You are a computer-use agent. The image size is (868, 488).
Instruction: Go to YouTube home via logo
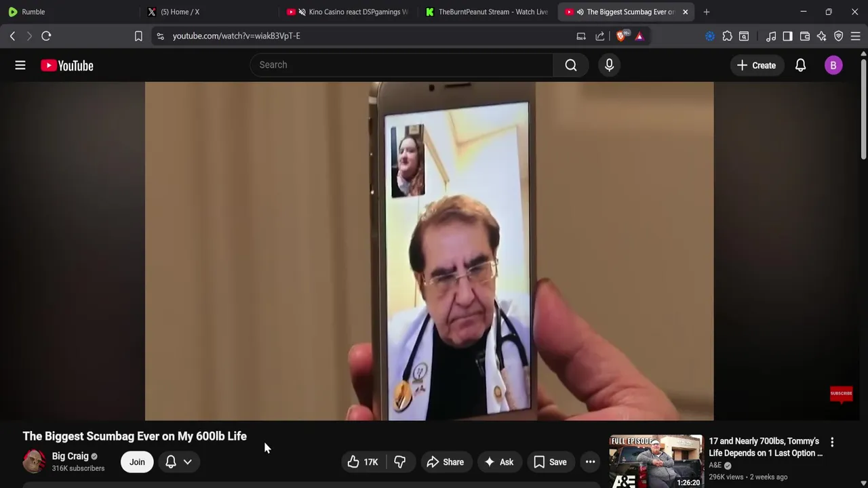(x=67, y=65)
